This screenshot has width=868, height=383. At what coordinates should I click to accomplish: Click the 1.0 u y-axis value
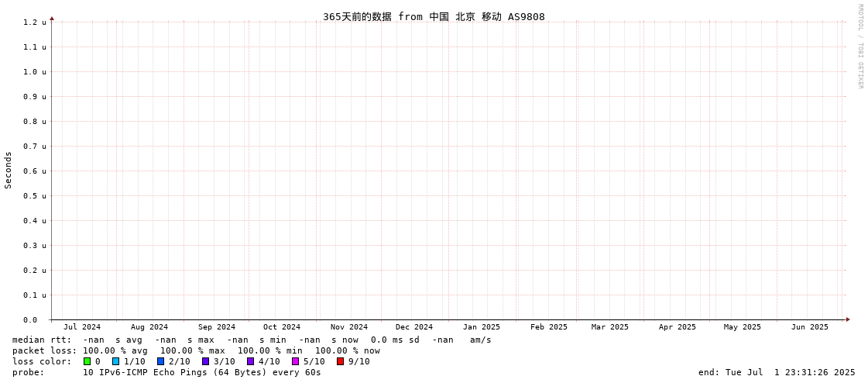[35, 72]
